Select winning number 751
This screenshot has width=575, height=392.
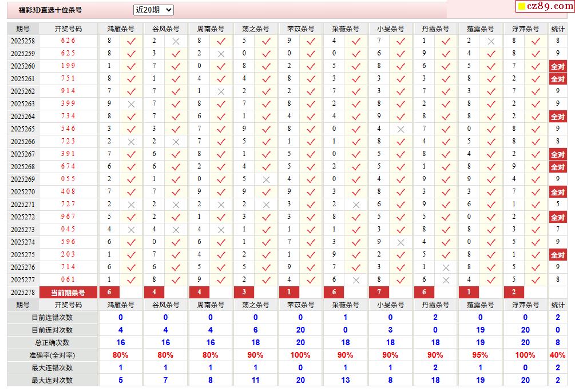[68, 78]
